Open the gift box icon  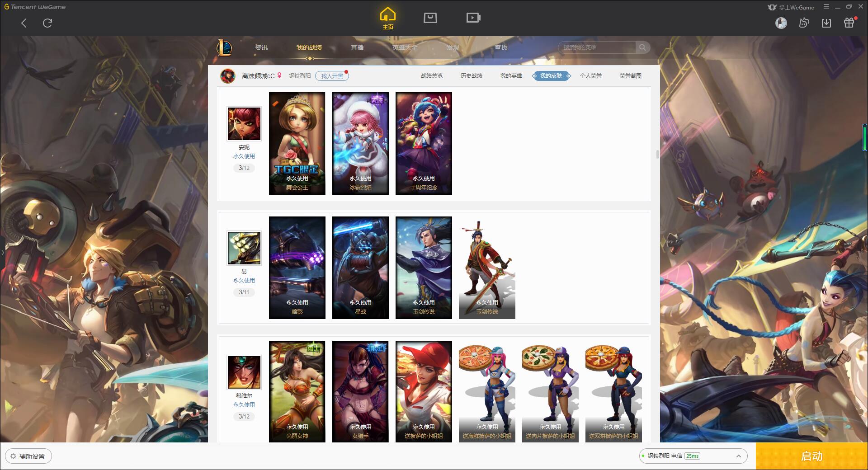tap(849, 23)
